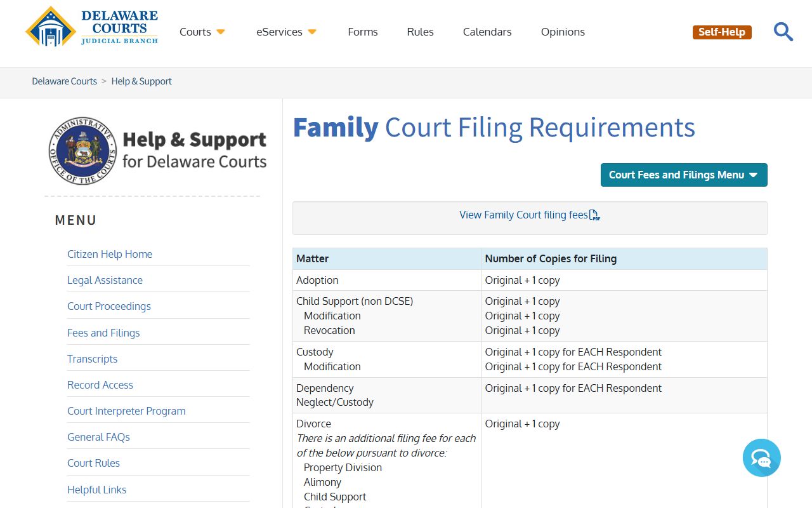Open the live chat bubble icon
Viewport: 812px width, 508px height.
(x=761, y=458)
